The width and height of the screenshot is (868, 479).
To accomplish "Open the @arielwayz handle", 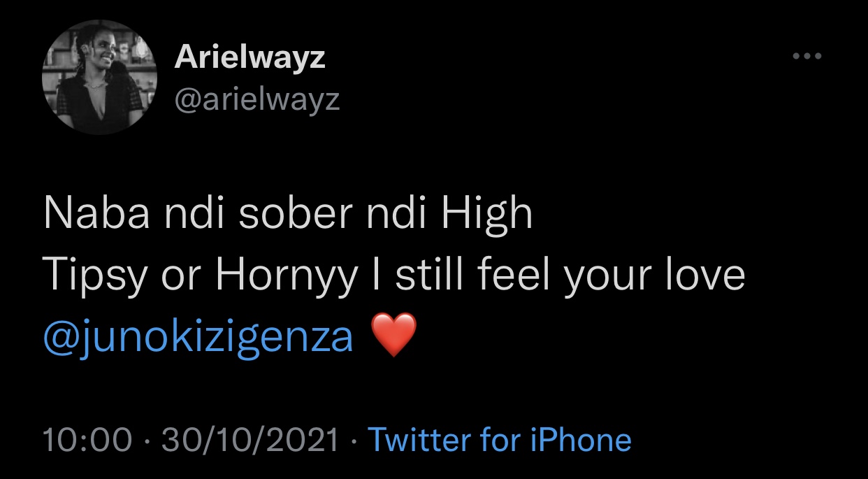I will point(256,100).
